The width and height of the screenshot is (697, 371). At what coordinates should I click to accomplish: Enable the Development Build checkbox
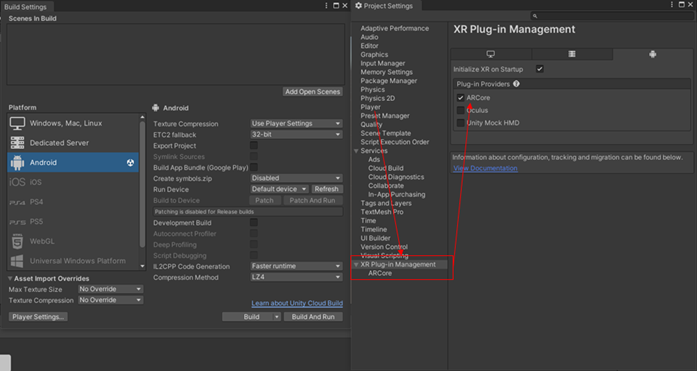coord(254,222)
